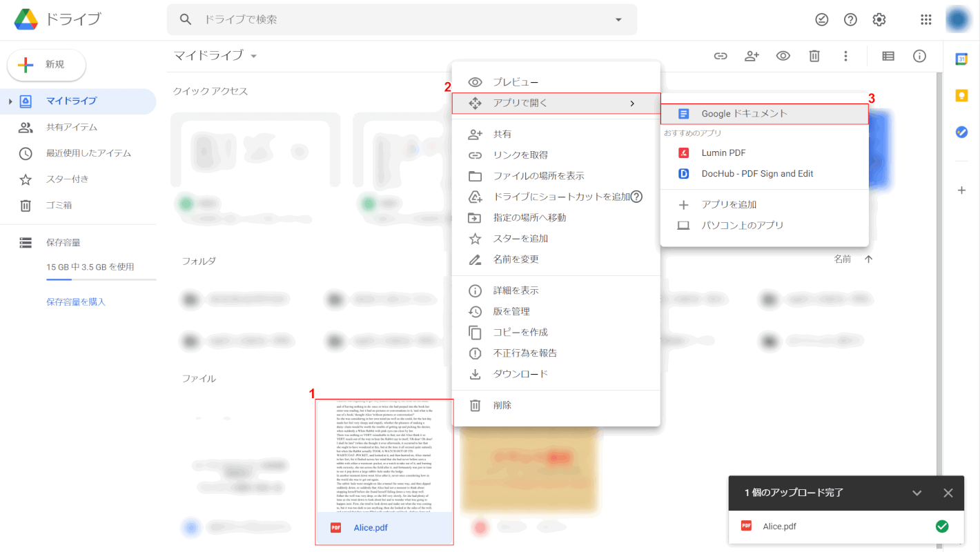Select 版を管理 menu item
The height and width of the screenshot is (552, 980).
(x=556, y=311)
